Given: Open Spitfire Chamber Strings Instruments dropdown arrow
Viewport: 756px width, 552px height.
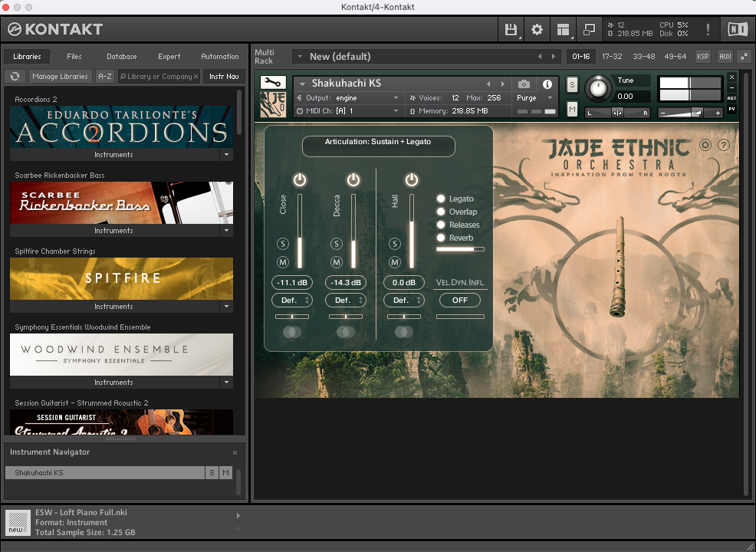Looking at the screenshot, I should [227, 307].
